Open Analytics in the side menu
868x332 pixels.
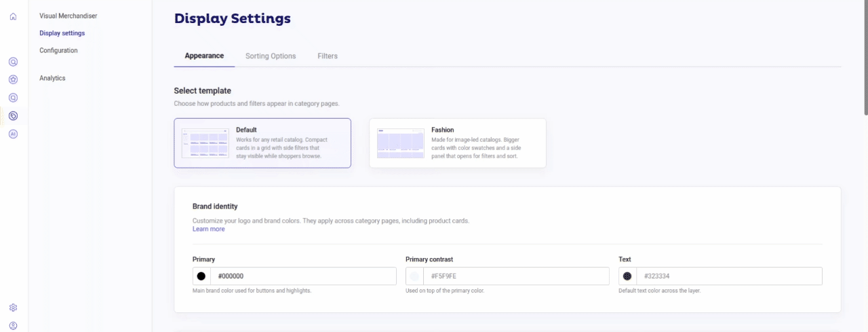coord(52,79)
